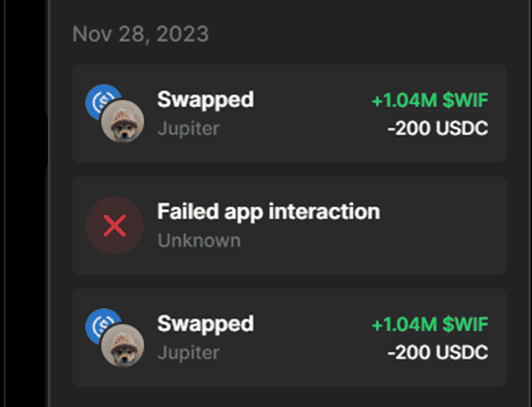Screen dimensions: 532x407
Task: Click the dogwifhat token icon in last swap
Action: click(122, 346)
